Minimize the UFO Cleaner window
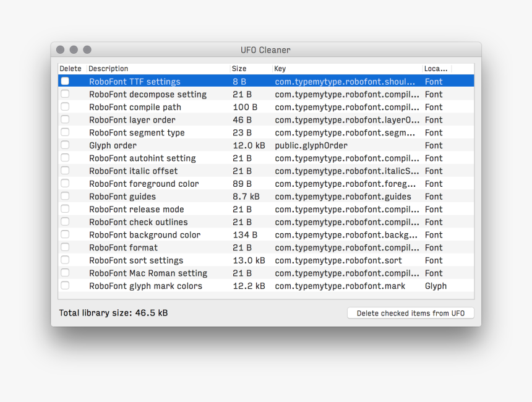This screenshot has height=402, width=532. click(74, 50)
